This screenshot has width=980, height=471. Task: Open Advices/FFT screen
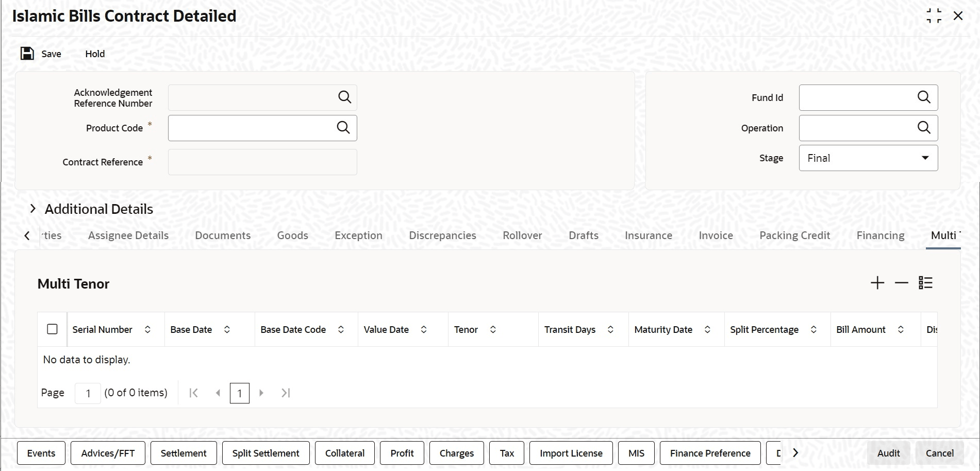coord(108,453)
